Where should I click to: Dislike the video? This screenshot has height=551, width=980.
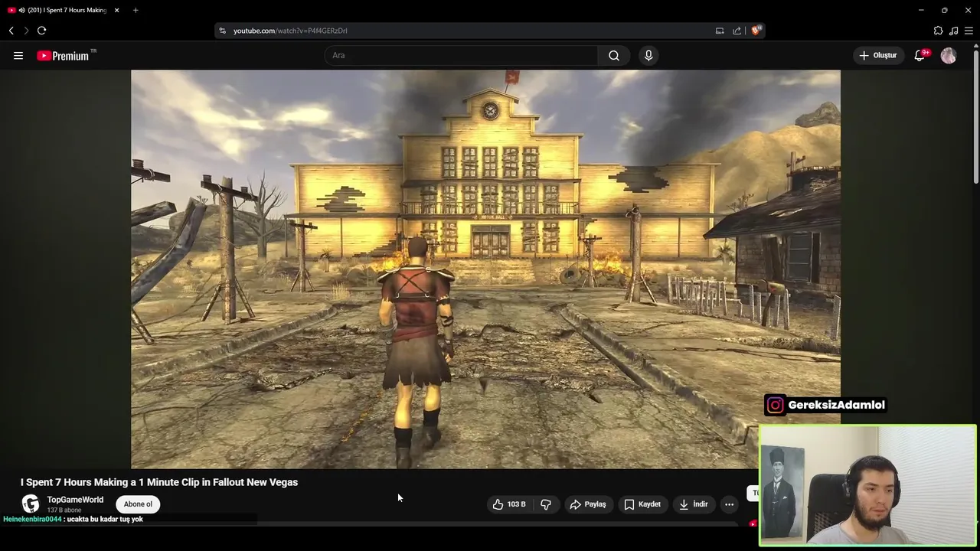point(546,504)
